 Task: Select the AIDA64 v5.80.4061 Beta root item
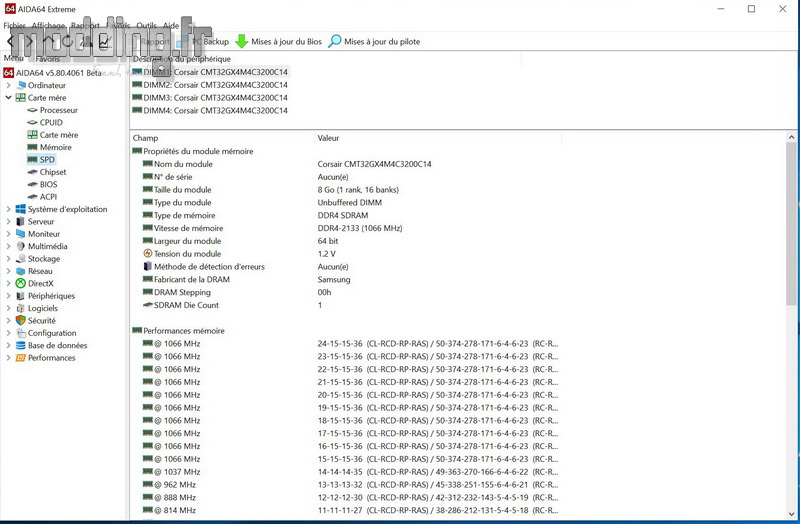53,73
